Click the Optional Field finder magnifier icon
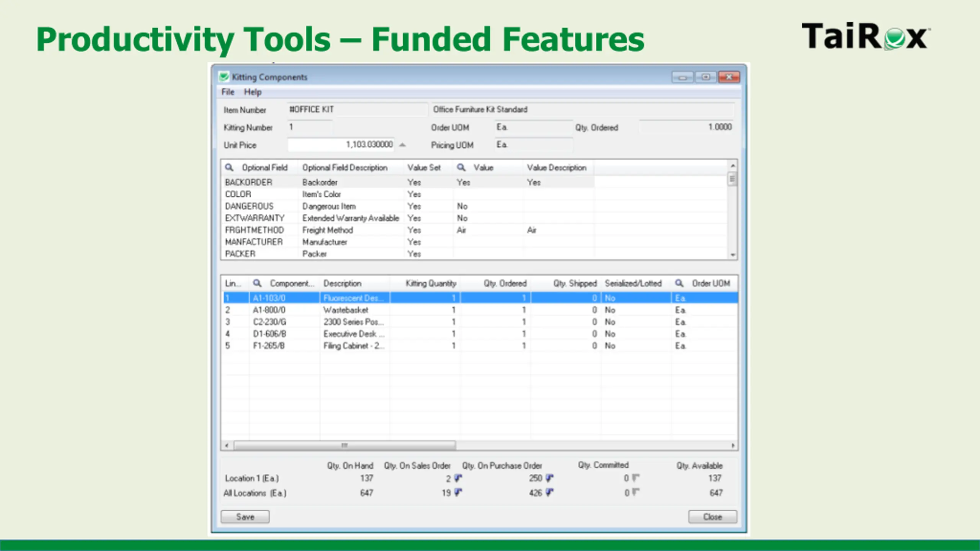The height and width of the screenshot is (551, 980). 229,168
